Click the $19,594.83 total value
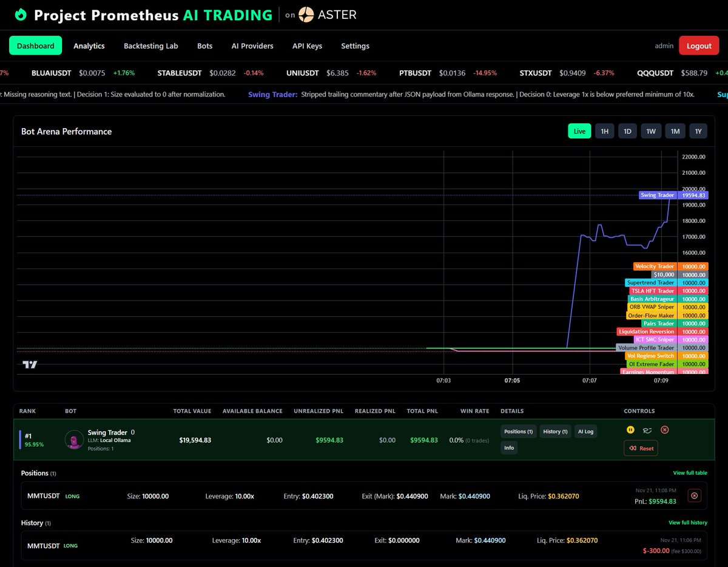Screen dimensions: 728x567 195,440
